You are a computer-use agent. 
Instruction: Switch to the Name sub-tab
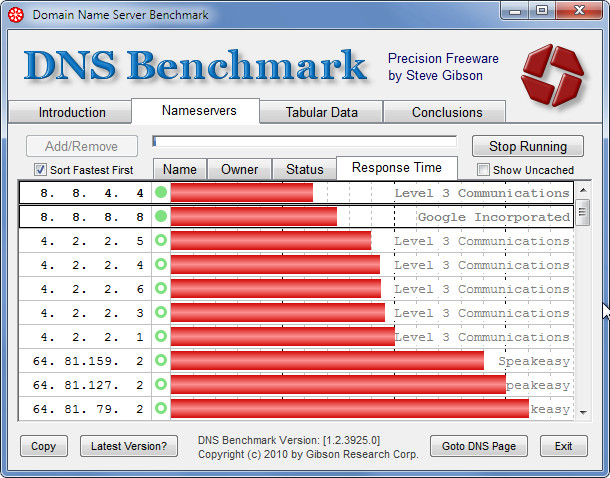coord(180,170)
